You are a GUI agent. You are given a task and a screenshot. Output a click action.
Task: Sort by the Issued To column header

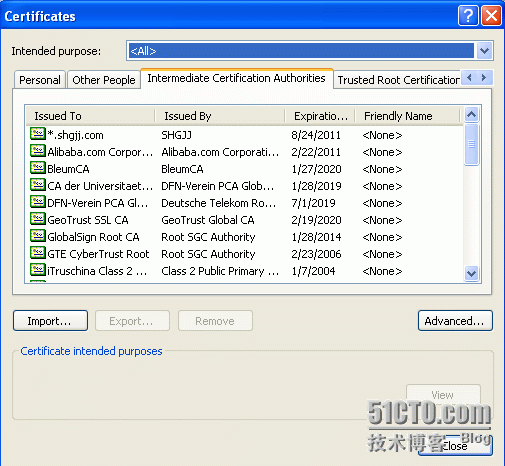click(x=90, y=116)
